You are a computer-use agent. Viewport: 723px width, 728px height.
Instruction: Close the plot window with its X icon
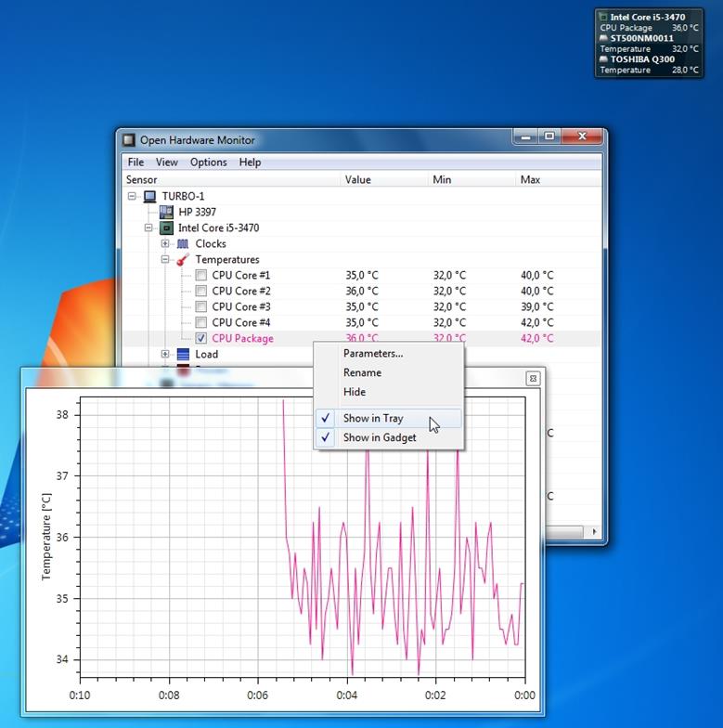click(x=533, y=379)
